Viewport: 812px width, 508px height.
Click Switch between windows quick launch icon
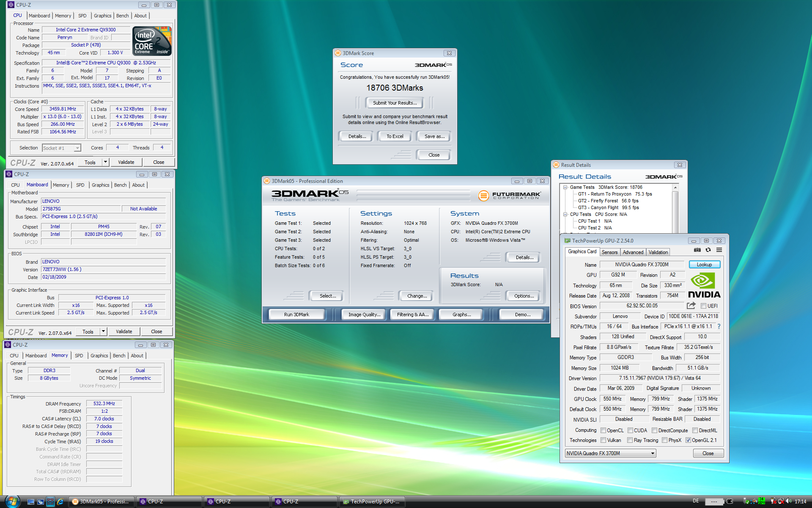pos(40,502)
